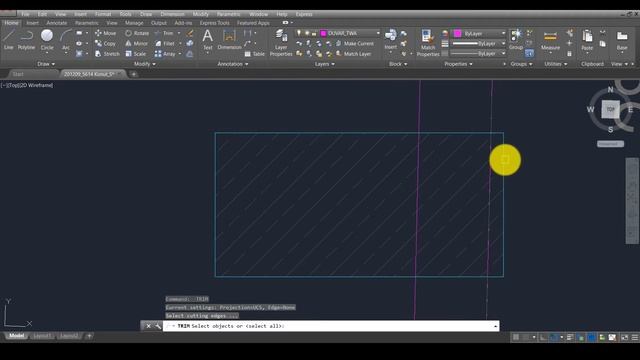Toggle layer freeze sun icon
The height and width of the screenshot is (360, 640).
(307, 33)
